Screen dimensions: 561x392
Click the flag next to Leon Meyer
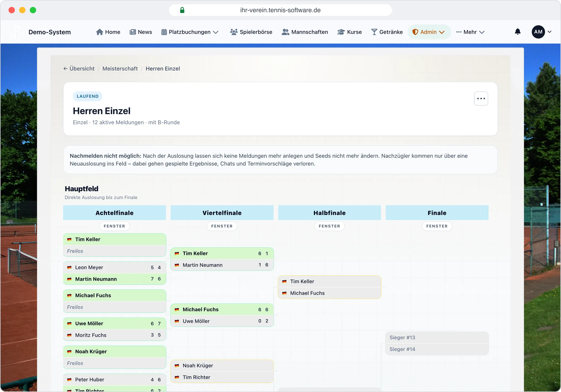tap(69, 267)
